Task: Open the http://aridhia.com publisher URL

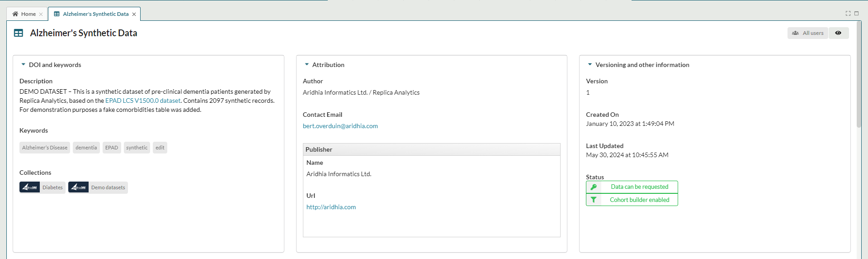Action: [331, 207]
